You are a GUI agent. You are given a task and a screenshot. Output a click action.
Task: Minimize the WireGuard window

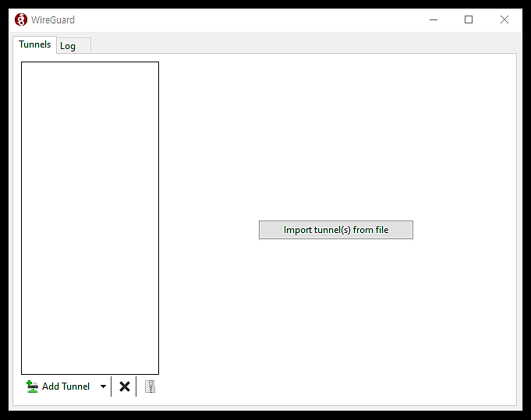433,19
